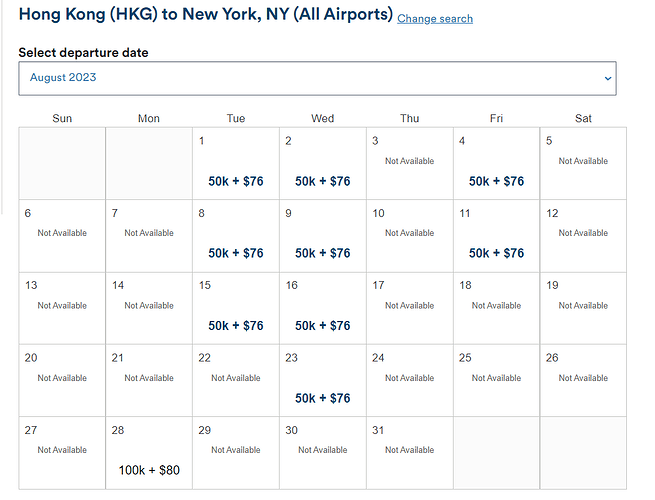Choose August 4 award fare
The height and width of the screenshot is (500, 655).
click(x=496, y=181)
